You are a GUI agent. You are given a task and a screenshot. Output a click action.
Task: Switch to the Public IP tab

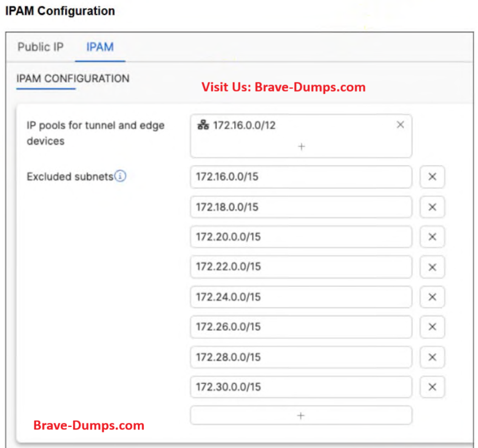(40, 47)
